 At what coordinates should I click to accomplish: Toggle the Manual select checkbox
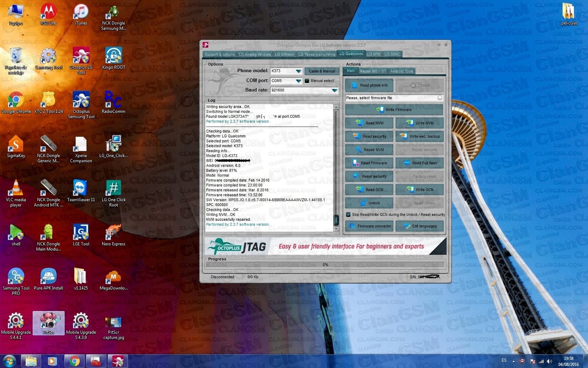coord(307,81)
